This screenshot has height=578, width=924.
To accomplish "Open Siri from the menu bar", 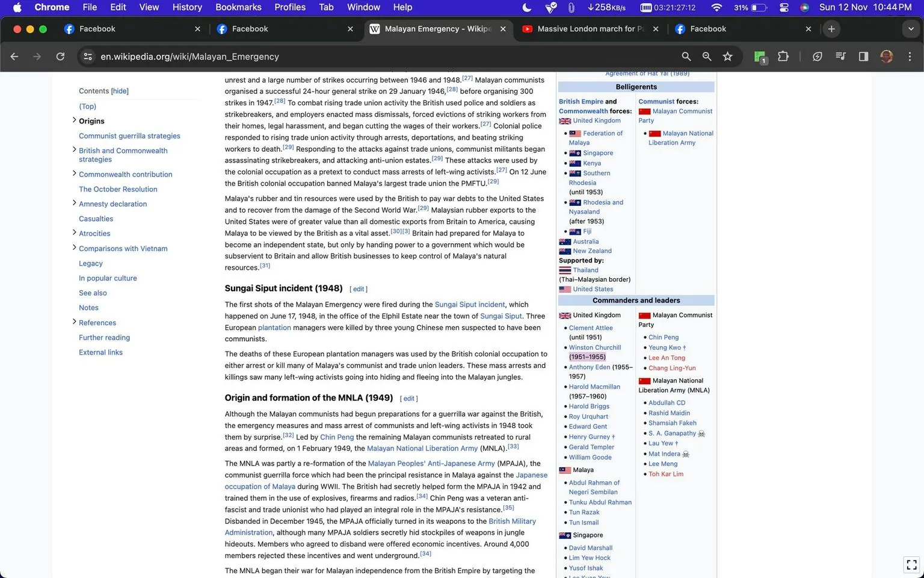I will (x=804, y=8).
